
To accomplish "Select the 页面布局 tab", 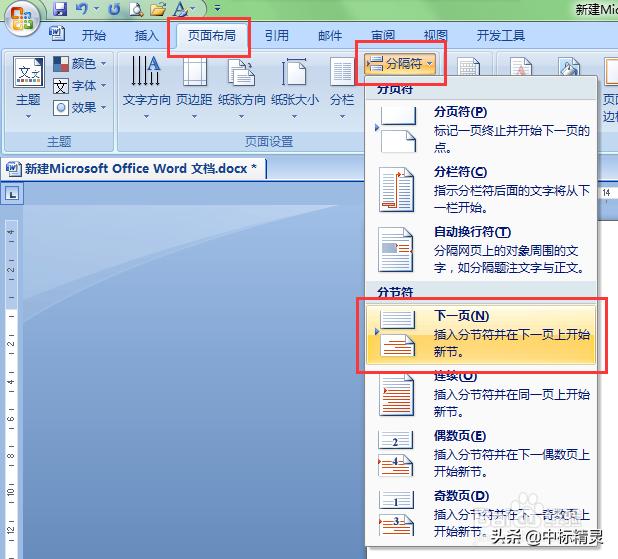I will tap(212, 35).
